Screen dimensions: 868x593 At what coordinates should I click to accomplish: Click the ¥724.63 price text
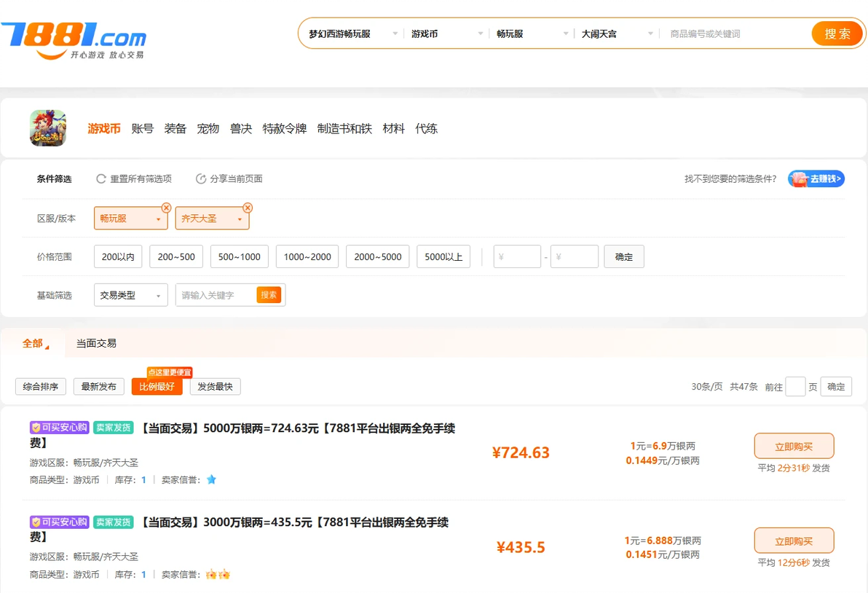click(x=521, y=453)
